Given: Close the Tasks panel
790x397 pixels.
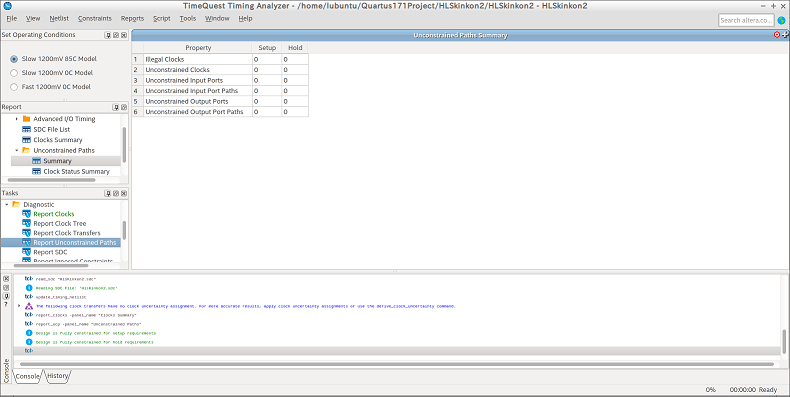Looking at the screenshot, I should (x=124, y=193).
